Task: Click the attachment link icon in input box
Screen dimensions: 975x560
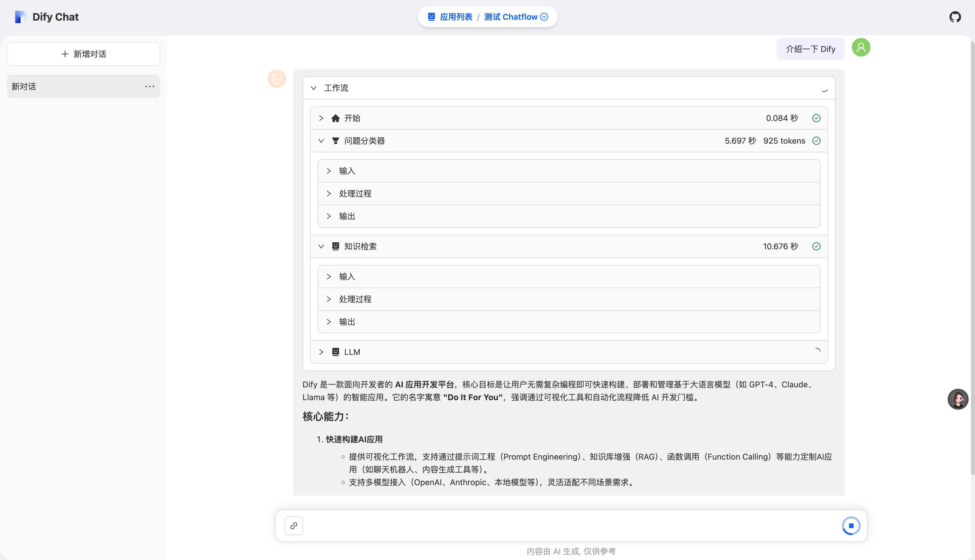Action: tap(294, 525)
